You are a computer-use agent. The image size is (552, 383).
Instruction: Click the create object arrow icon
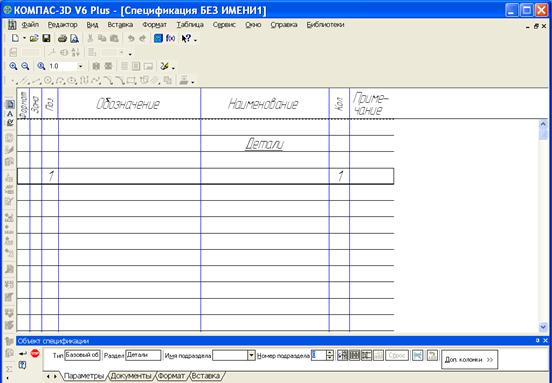tap(23, 353)
